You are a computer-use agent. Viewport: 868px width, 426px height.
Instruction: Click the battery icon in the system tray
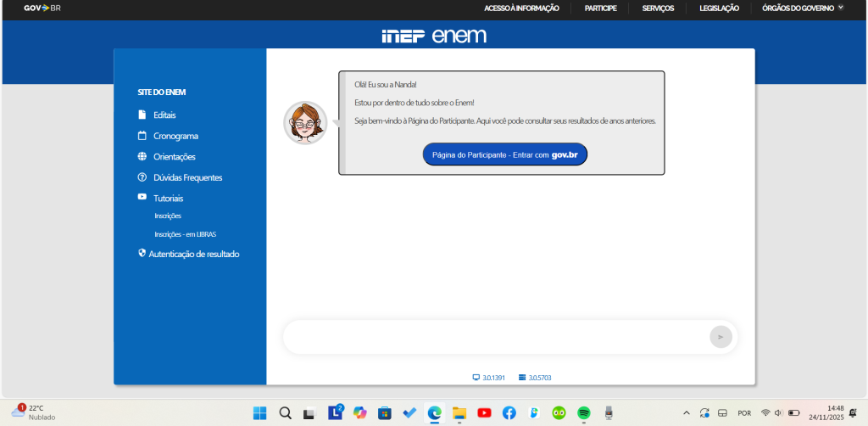(793, 412)
